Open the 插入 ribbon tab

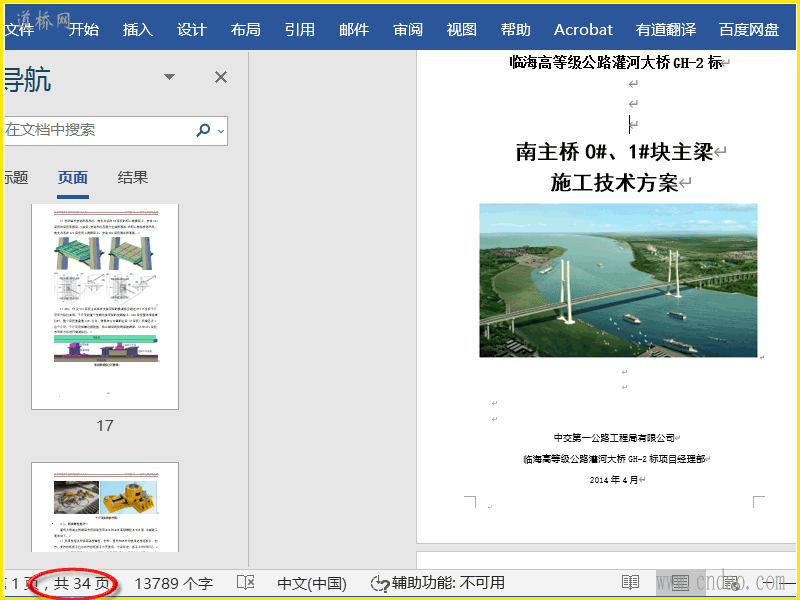pos(138,29)
